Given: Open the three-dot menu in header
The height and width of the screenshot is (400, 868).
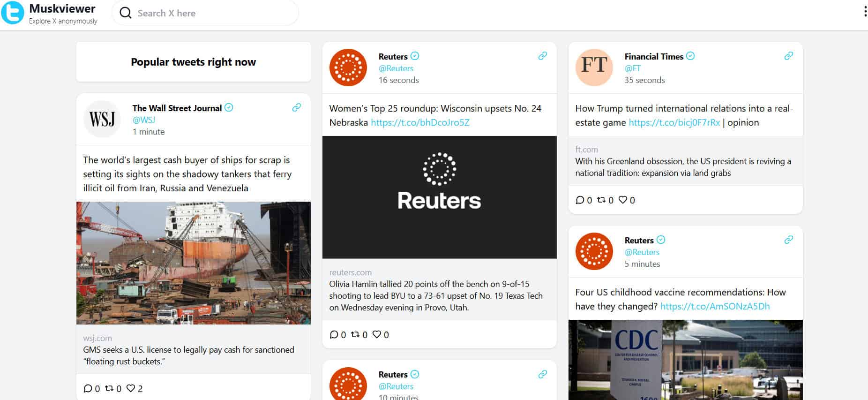Looking at the screenshot, I should coord(865,12).
